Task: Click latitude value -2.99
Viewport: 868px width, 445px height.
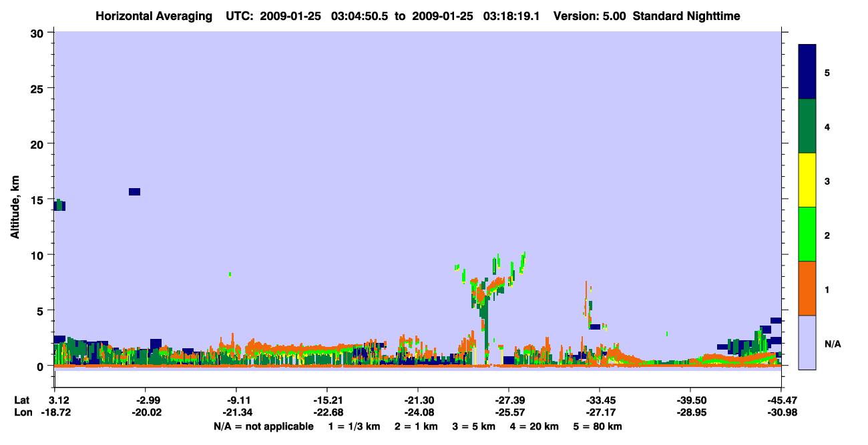Action: click(x=145, y=400)
